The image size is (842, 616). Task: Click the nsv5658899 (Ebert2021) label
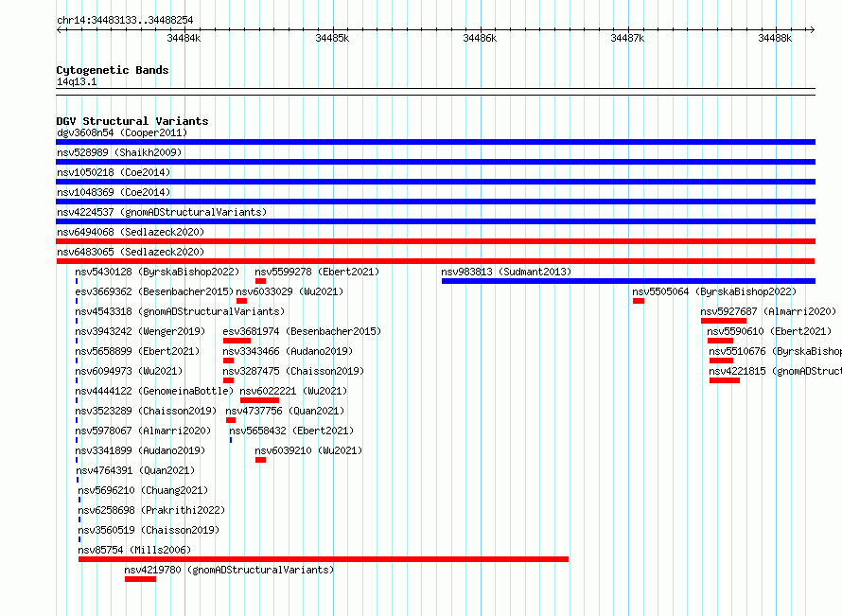(137, 351)
